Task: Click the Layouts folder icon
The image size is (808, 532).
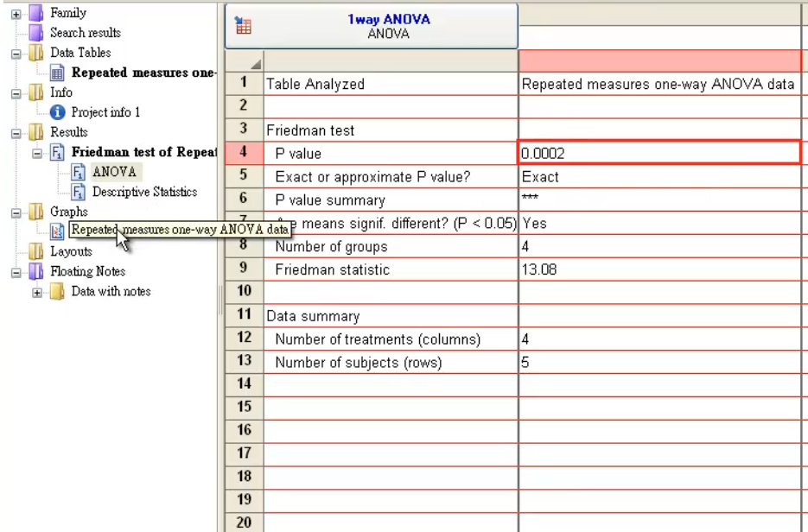Action: 36,251
